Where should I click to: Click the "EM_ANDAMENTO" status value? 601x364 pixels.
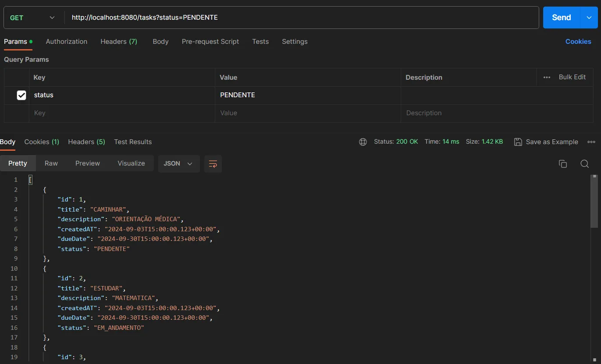click(119, 328)
